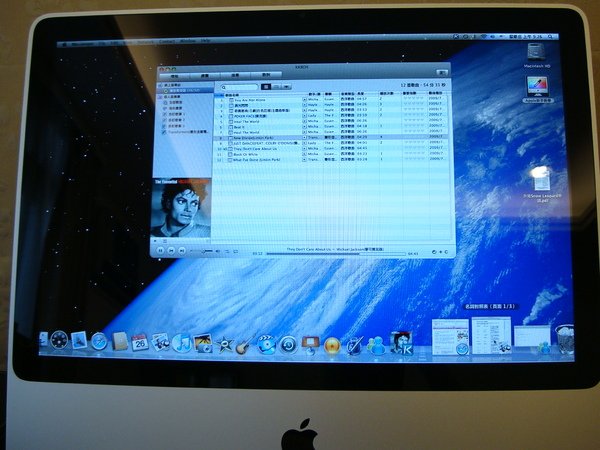Open the first tab in KKBOX toolbar

(174, 76)
